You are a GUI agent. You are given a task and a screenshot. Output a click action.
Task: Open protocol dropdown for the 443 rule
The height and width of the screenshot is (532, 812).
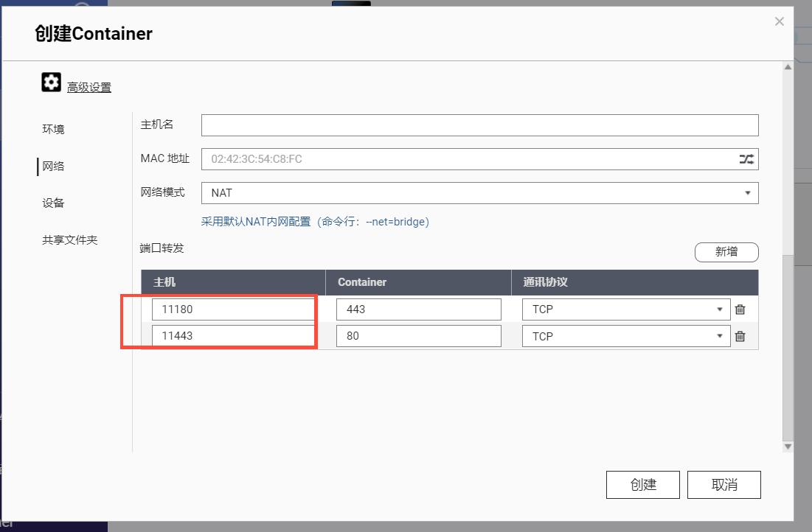(x=721, y=309)
